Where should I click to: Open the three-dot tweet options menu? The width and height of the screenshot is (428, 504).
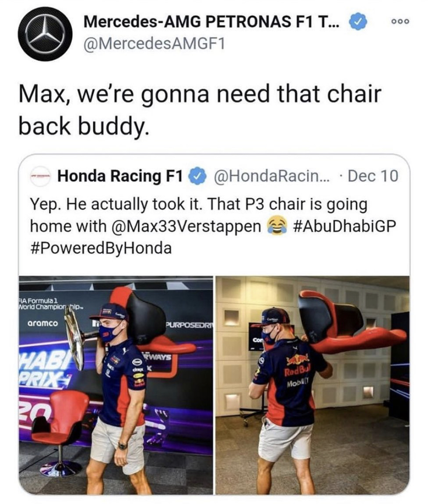click(x=401, y=22)
